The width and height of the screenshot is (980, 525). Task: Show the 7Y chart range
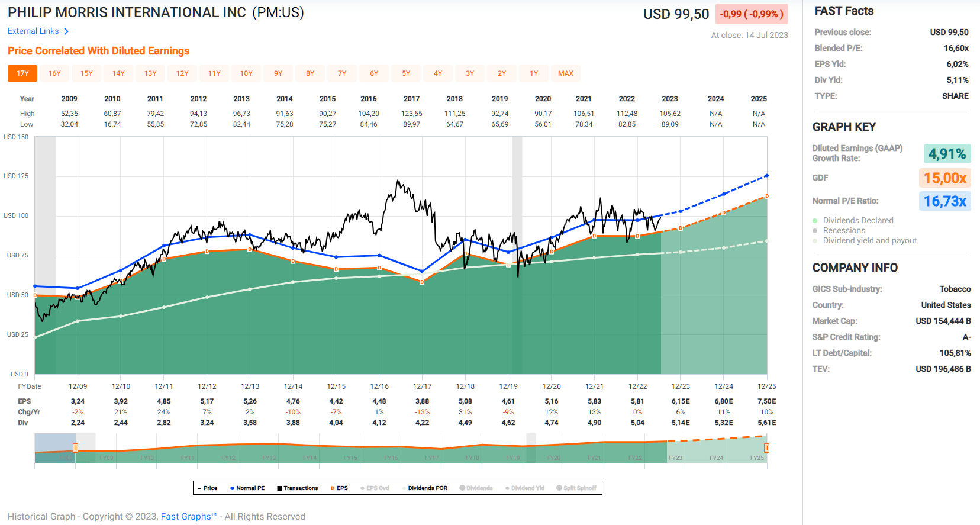point(342,73)
